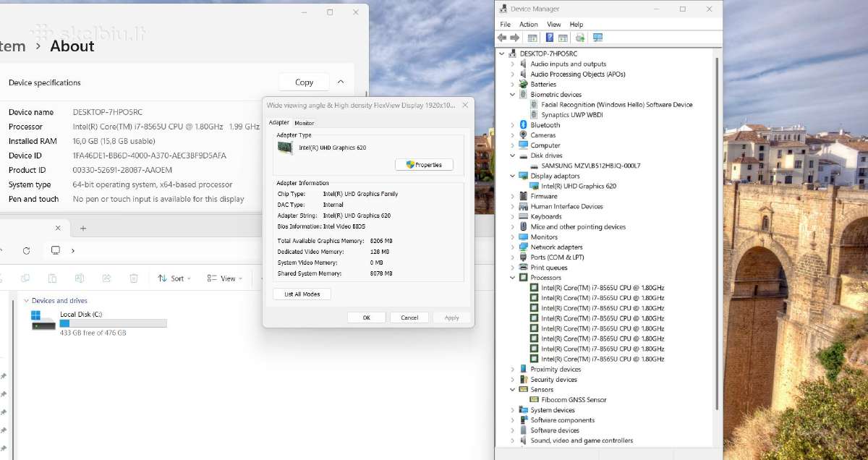Click the Bluetooth icon in the device tree
Image resolution: width=868 pixels, height=460 pixels.
tap(523, 125)
